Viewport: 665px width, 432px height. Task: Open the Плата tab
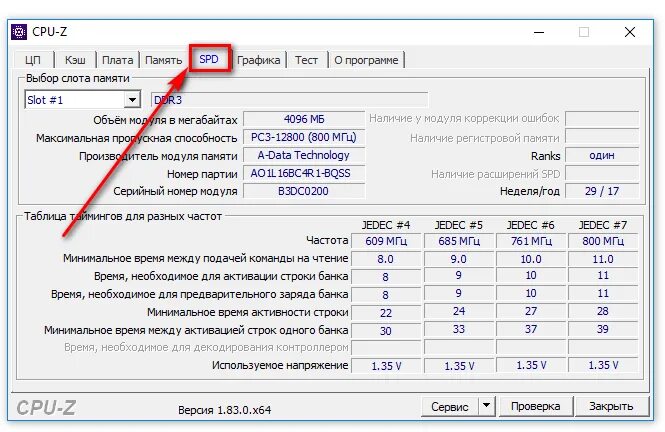pyautogui.click(x=117, y=60)
